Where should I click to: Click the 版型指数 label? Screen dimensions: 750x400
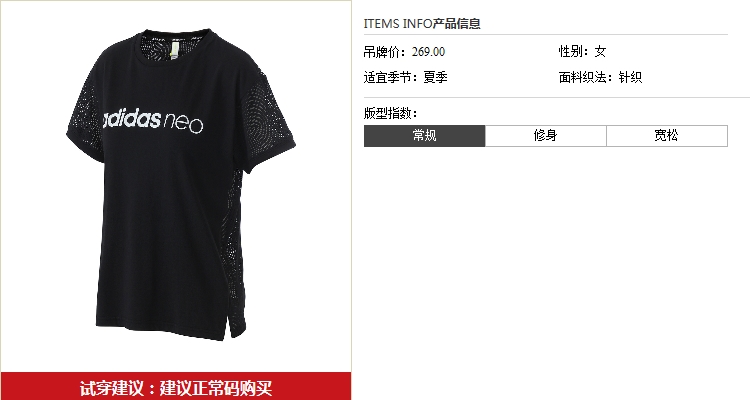[390, 113]
